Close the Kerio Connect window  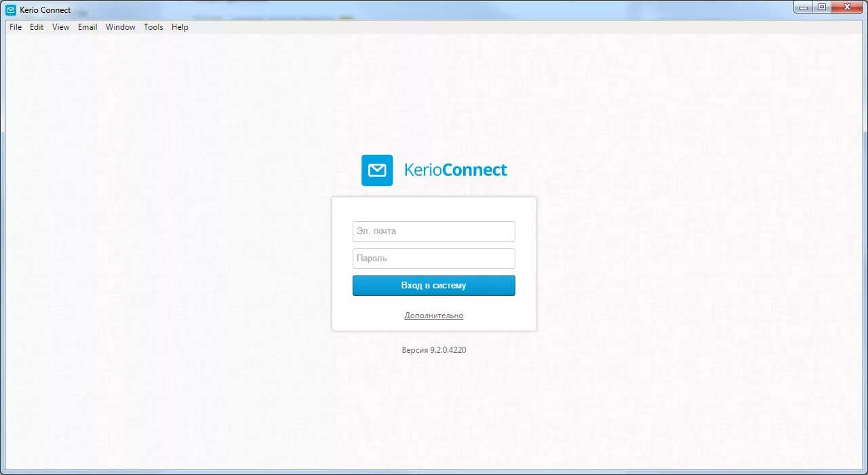847,7
